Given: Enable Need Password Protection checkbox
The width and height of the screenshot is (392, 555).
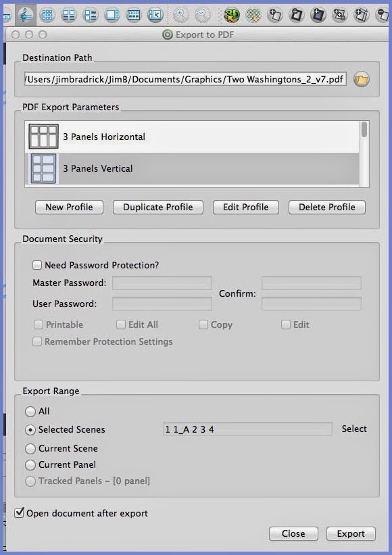Looking at the screenshot, I should point(37,265).
